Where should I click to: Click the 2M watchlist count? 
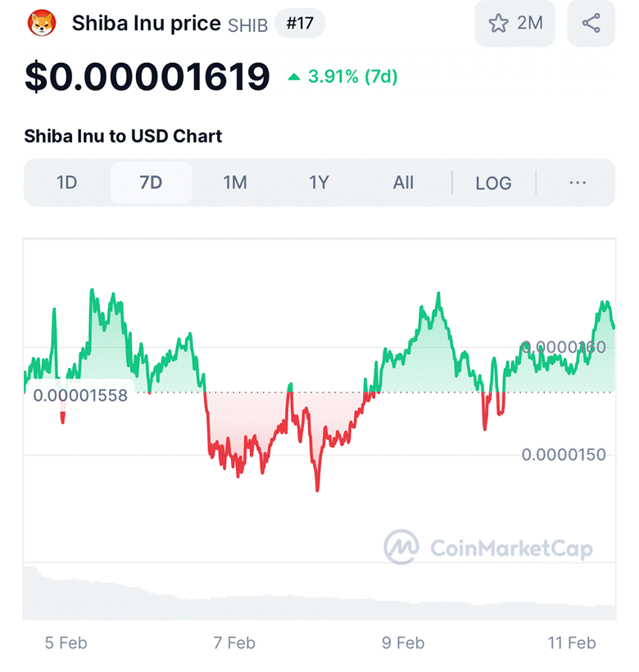(530, 23)
